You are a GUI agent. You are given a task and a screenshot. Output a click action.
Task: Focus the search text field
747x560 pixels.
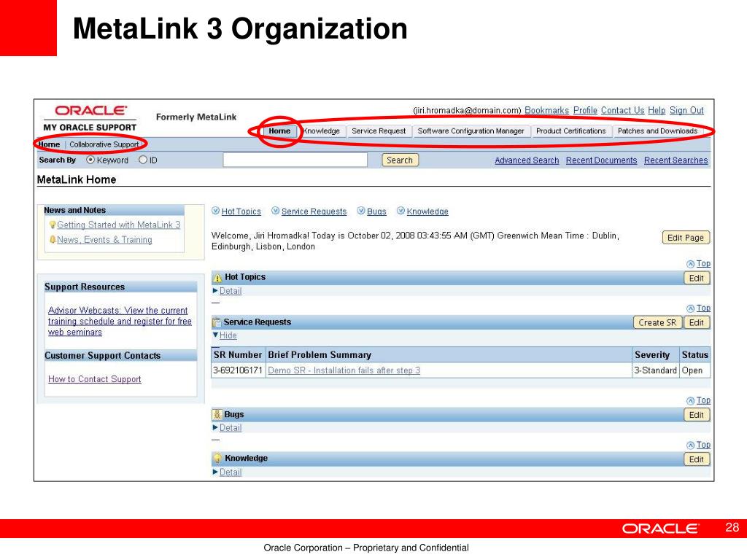[295, 160]
